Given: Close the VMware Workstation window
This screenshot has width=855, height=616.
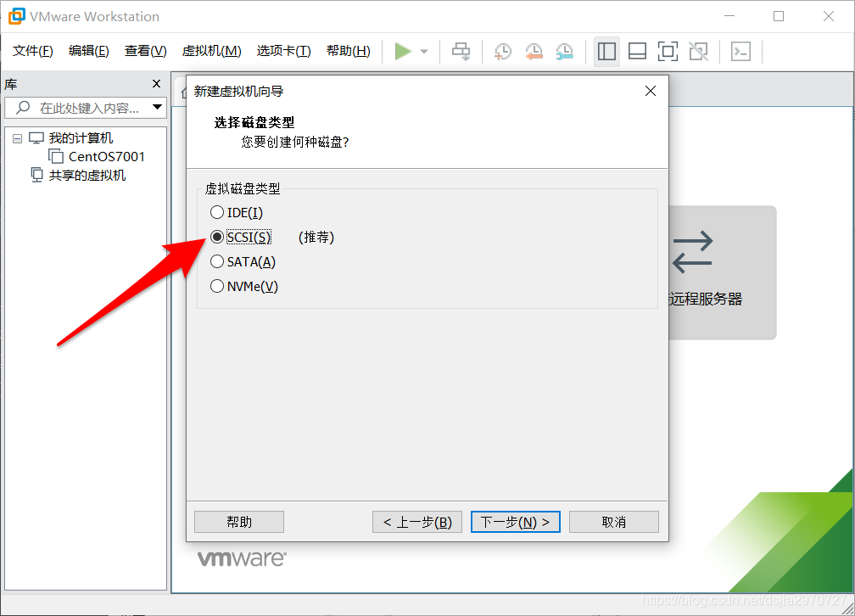Looking at the screenshot, I should point(828,16).
